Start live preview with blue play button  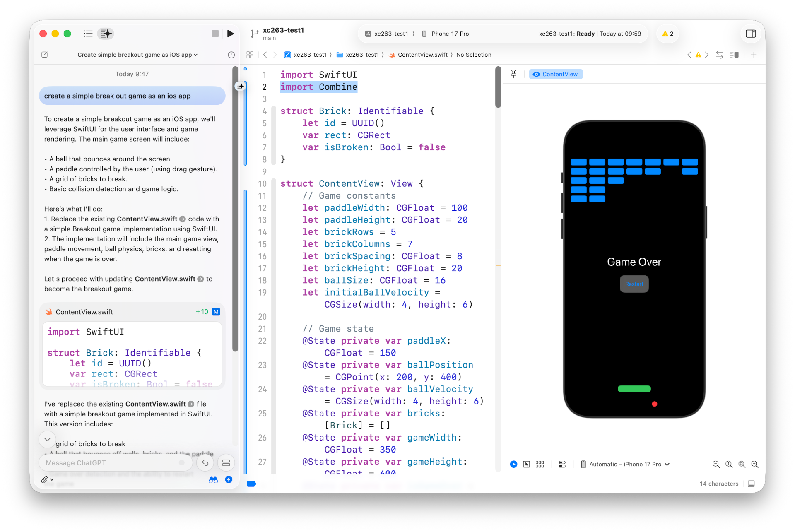point(513,464)
